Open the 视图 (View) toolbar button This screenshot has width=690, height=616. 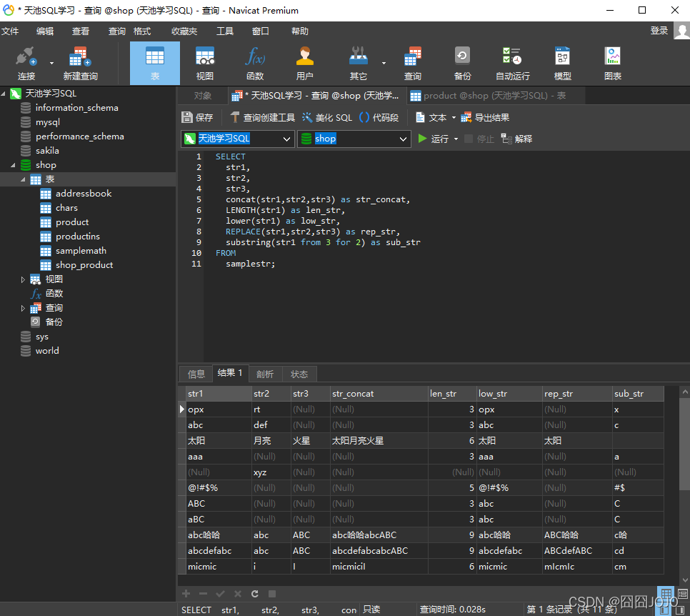(x=204, y=64)
